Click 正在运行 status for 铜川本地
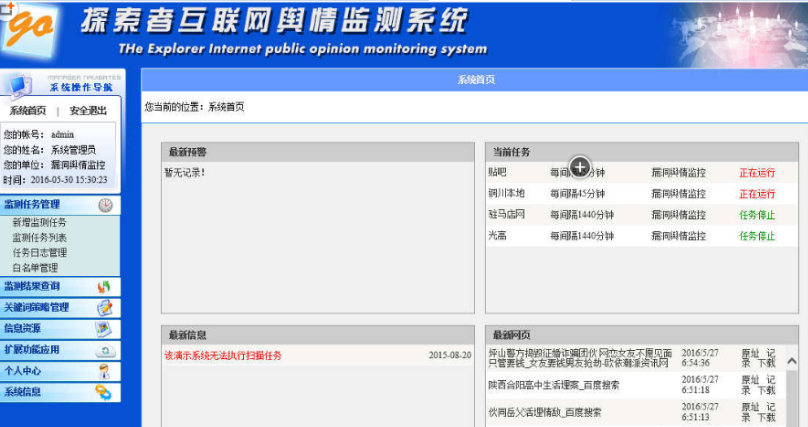This screenshot has width=808, height=427. (756, 194)
